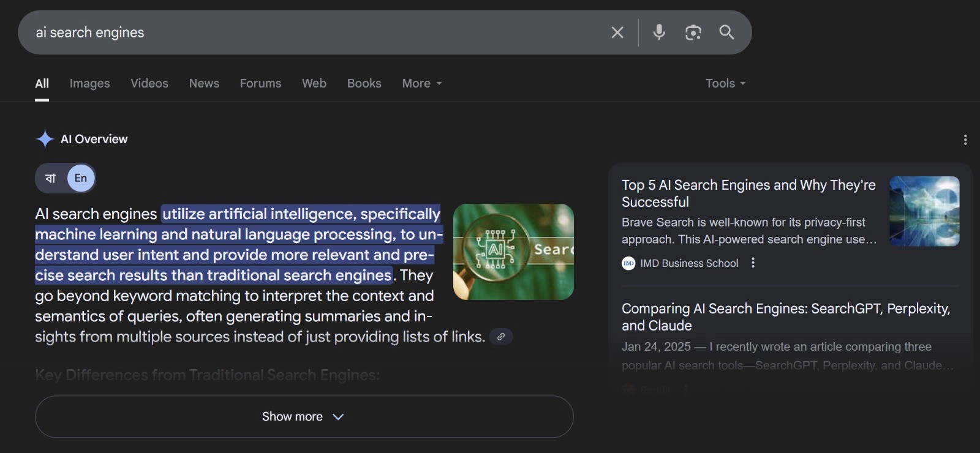Start voice search with microphone icon

coord(659,32)
